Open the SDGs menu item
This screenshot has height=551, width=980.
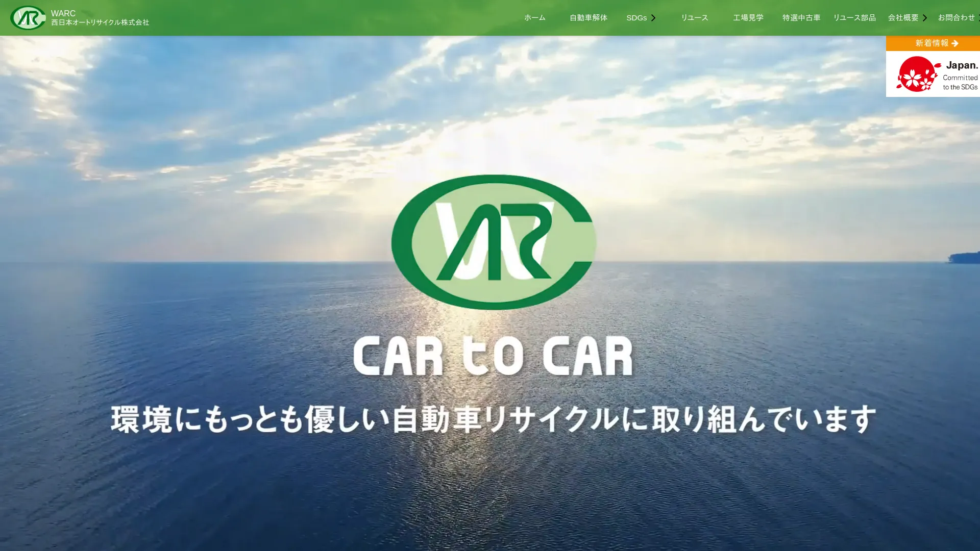click(x=636, y=18)
